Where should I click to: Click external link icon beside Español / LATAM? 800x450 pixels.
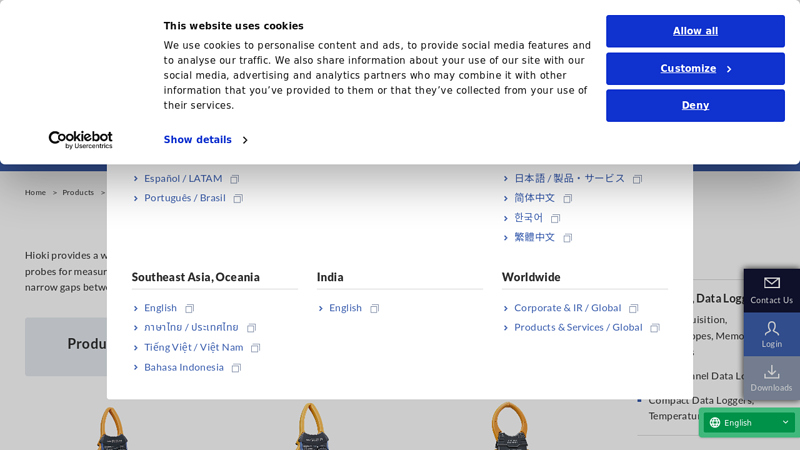tap(235, 179)
